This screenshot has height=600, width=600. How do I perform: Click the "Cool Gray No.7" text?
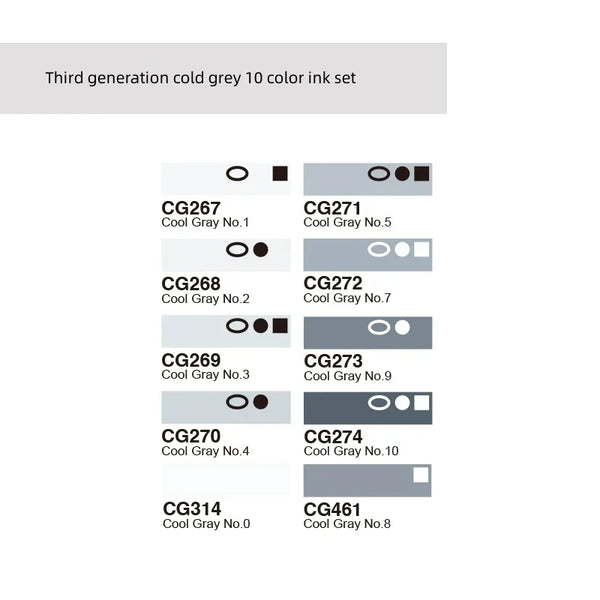[x=348, y=298]
